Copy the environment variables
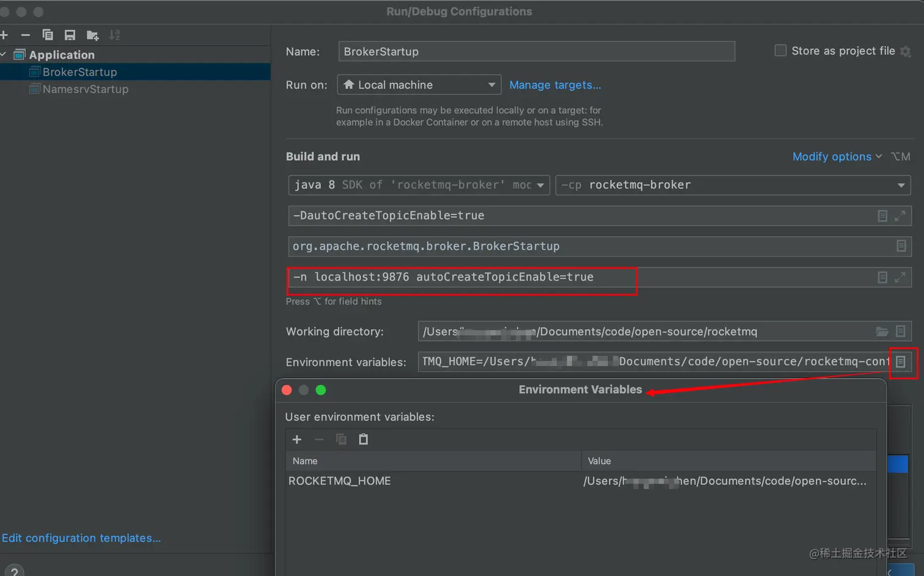This screenshot has width=924, height=576. 341,440
